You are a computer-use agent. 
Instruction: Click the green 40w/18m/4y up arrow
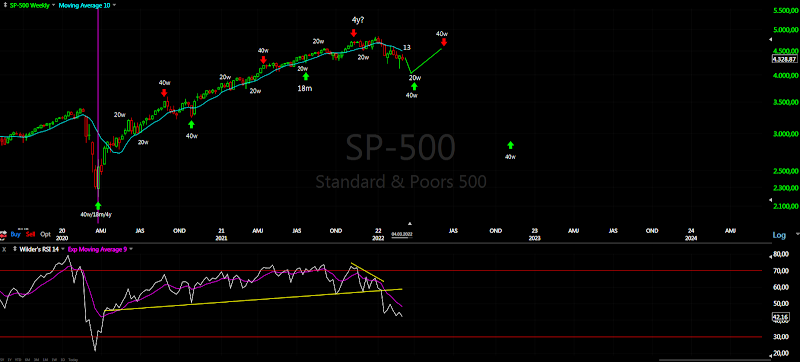point(97,205)
